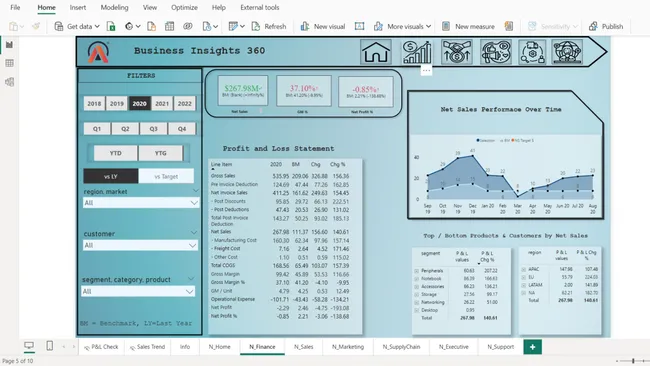Switch to mobile layout icon

tap(49, 346)
